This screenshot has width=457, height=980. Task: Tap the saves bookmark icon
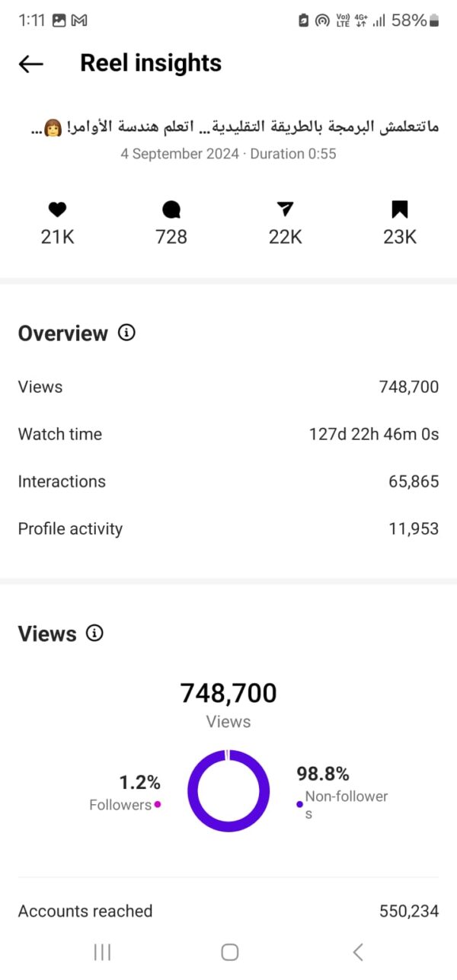click(x=400, y=209)
